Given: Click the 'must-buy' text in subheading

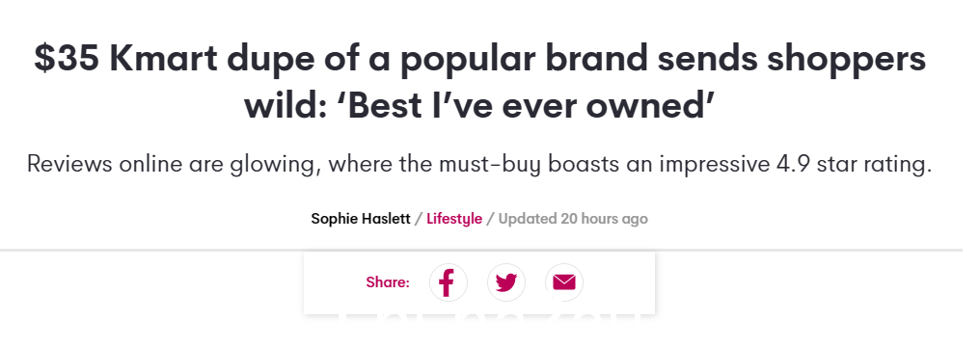Looking at the screenshot, I should coord(489,165).
